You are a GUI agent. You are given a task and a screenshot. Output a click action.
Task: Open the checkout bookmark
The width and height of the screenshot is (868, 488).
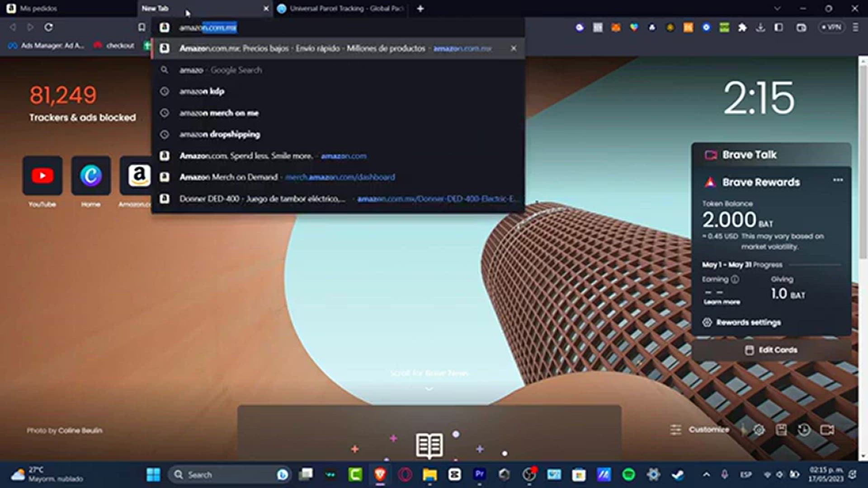point(114,46)
